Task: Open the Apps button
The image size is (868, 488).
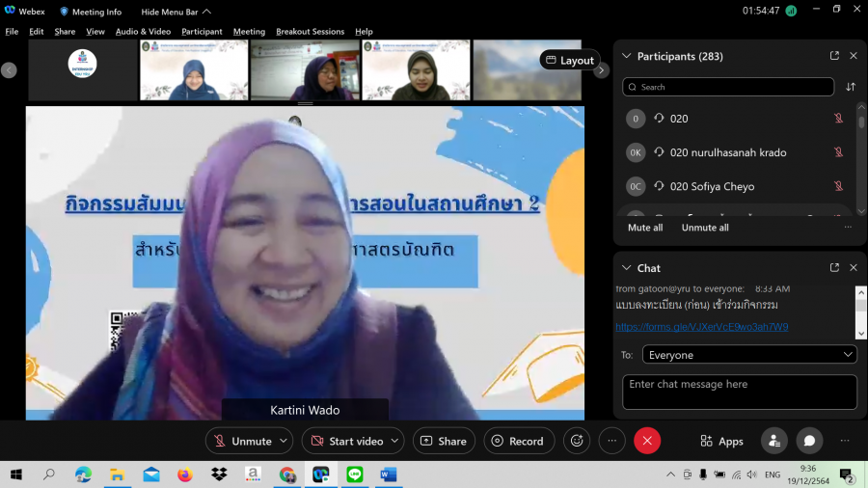Action: tap(721, 441)
